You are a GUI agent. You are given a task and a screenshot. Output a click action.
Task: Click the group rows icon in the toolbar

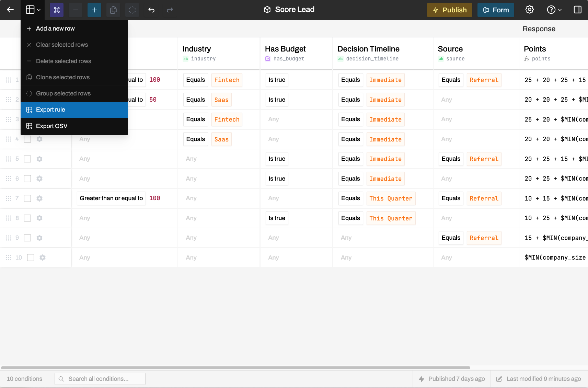132,10
